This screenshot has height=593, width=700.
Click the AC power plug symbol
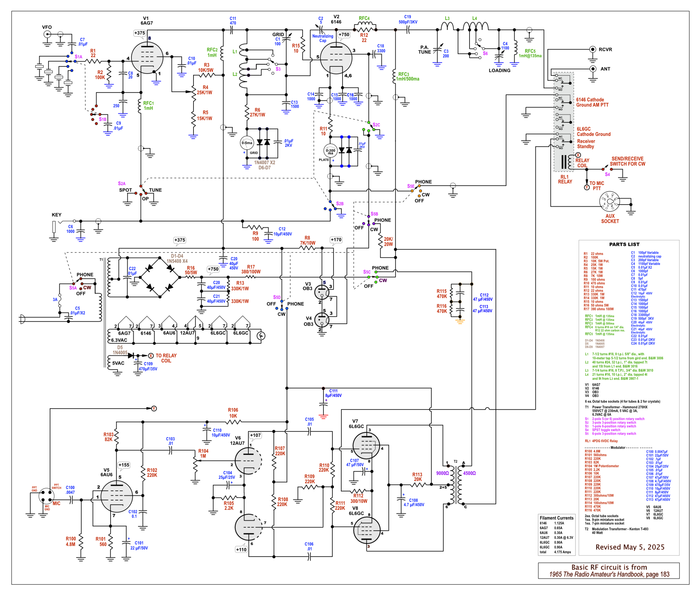pyautogui.click(x=22, y=319)
